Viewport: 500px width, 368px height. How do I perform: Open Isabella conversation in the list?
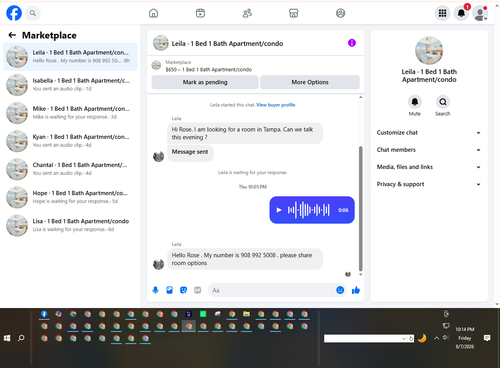point(70,85)
